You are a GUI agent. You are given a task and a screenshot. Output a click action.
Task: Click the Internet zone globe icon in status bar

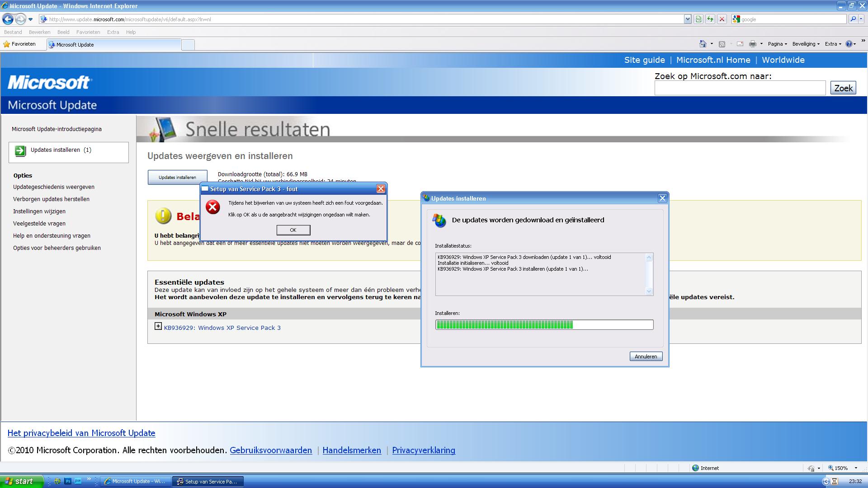tap(695, 468)
